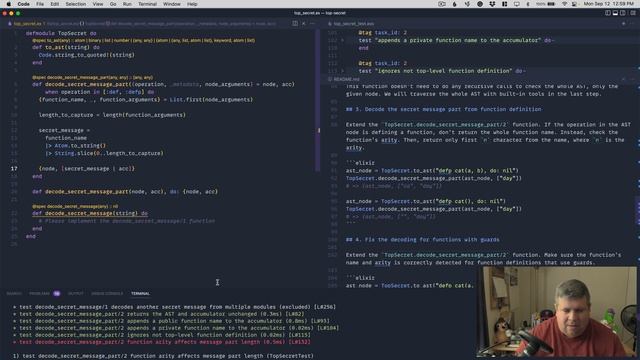The height and width of the screenshot is (360, 640).
Task: Click the Dropbox icon in macOS menu bar
Action: pos(492,4)
